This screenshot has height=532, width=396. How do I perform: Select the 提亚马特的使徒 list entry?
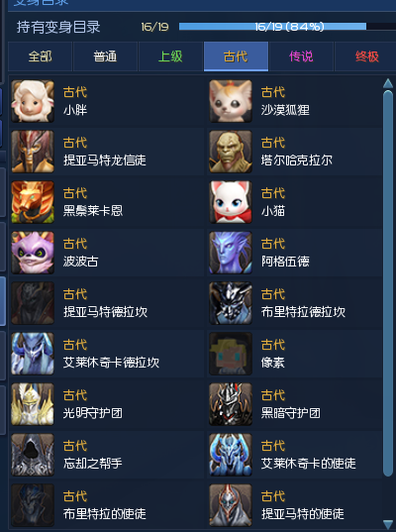tap(294, 505)
